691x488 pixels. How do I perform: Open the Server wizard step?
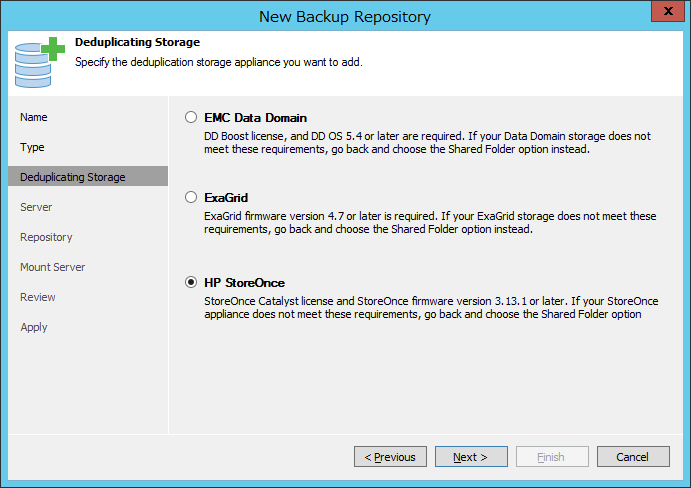[x=36, y=207]
